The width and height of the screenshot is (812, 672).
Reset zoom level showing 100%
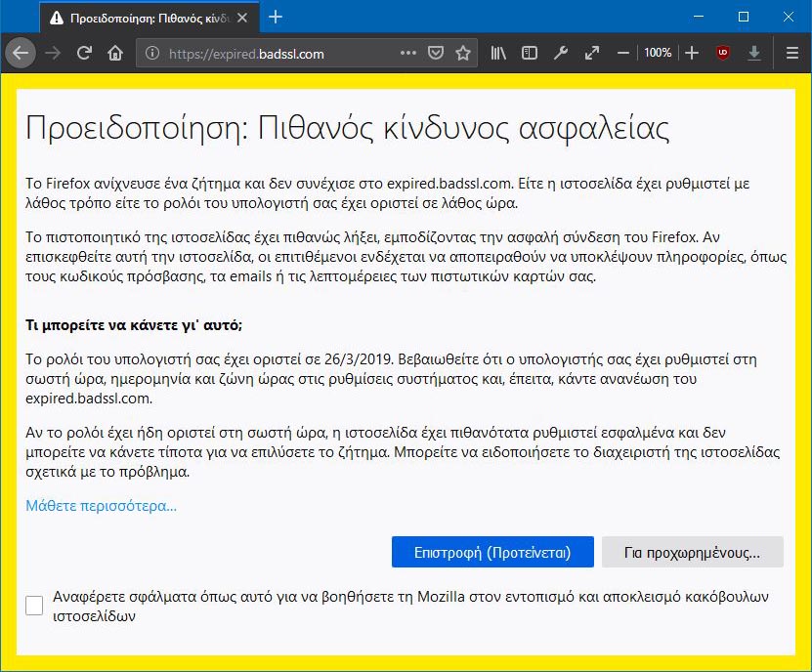point(658,53)
